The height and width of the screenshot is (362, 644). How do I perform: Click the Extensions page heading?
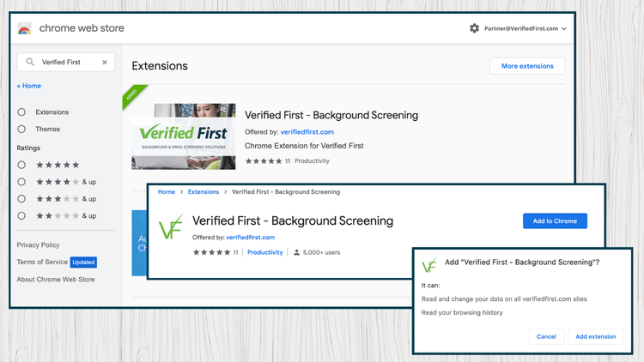(160, 66)
